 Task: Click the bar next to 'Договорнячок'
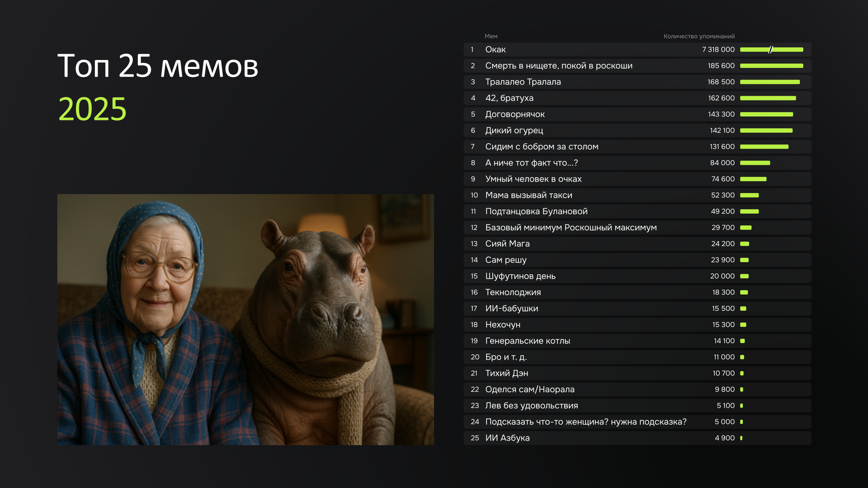coord(766,114)
